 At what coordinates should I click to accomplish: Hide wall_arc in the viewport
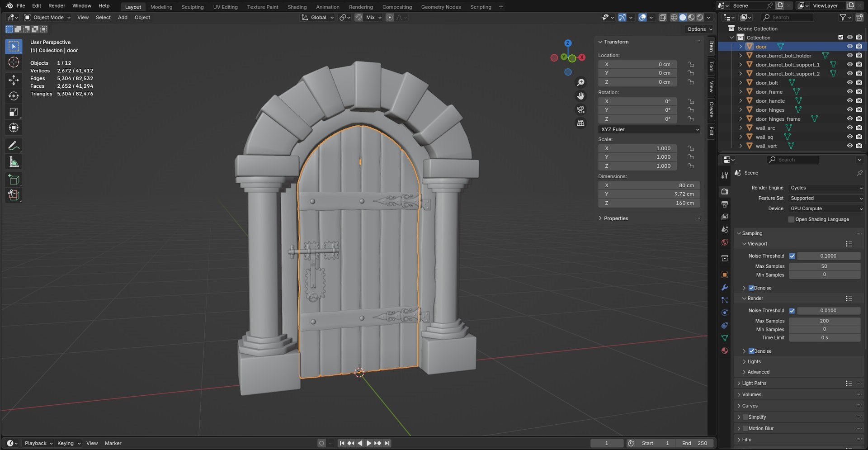[849, 128]
